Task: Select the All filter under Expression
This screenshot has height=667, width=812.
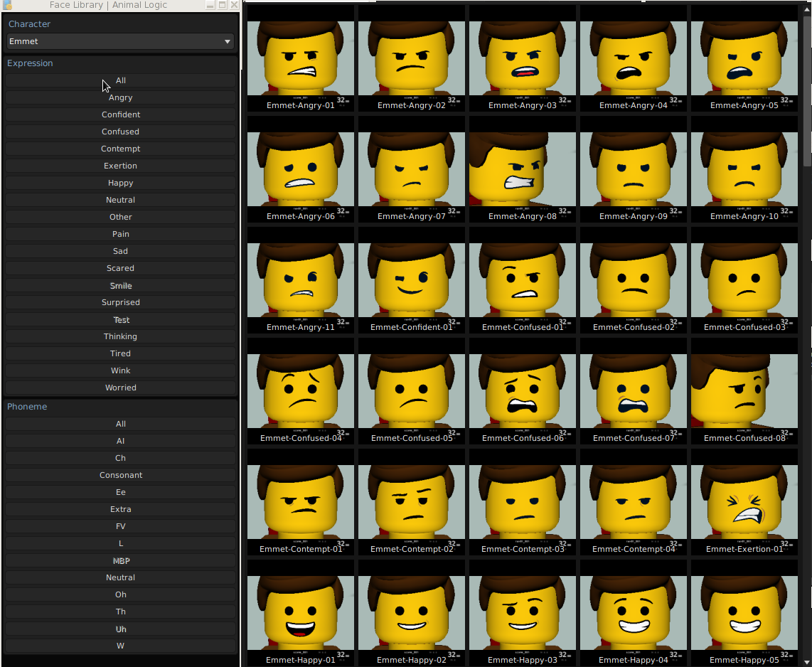Action: (x=120, y=80)
